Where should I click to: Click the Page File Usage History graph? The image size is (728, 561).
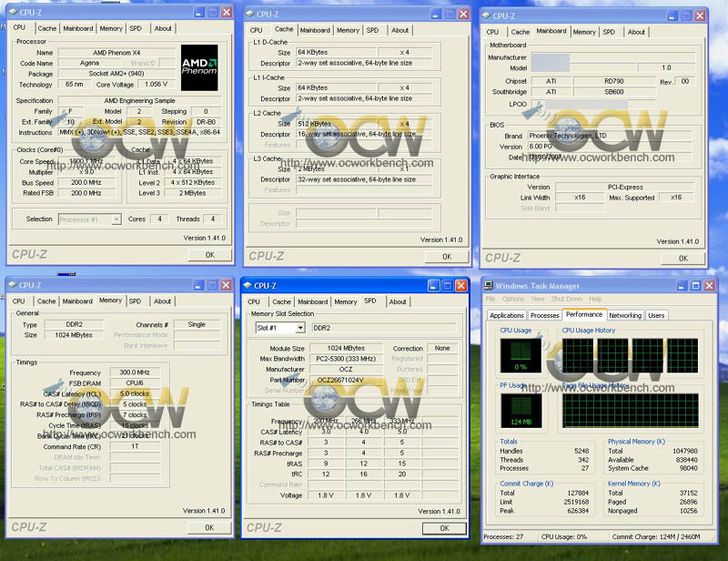(x=631, y=411)
